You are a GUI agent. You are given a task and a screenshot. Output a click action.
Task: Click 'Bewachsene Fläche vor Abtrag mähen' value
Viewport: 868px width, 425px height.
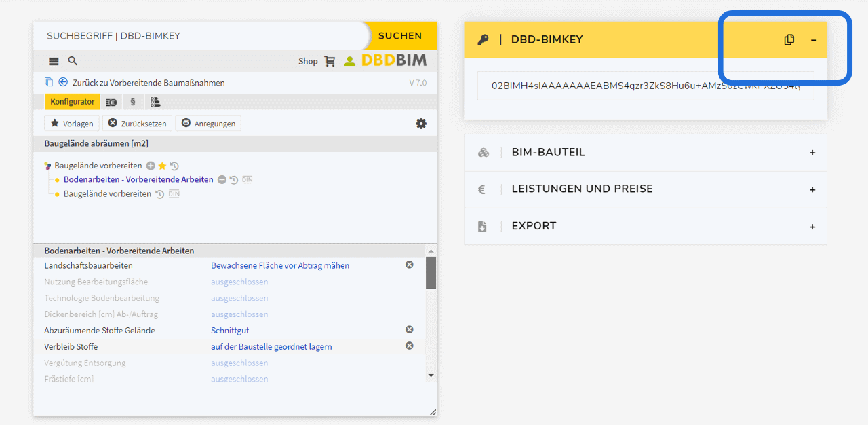tap(280, 265)
